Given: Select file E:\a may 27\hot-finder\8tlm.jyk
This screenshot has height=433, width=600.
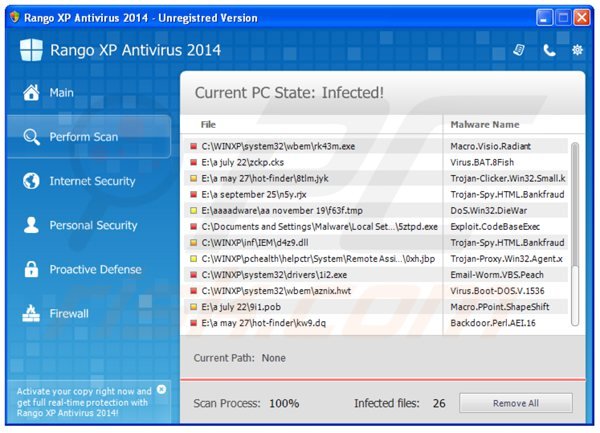Looking at the screenshot, I should [x=265, y=178].
